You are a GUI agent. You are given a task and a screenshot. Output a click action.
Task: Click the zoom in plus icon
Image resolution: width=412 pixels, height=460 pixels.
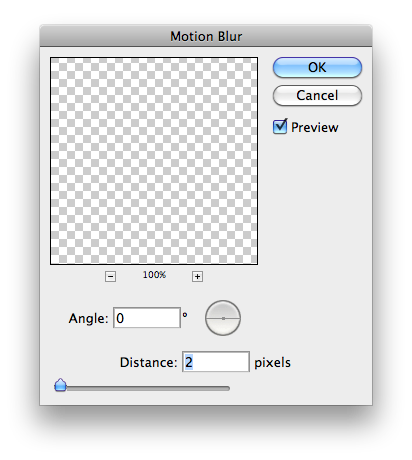pyautogui.click(x=197, y=276)
